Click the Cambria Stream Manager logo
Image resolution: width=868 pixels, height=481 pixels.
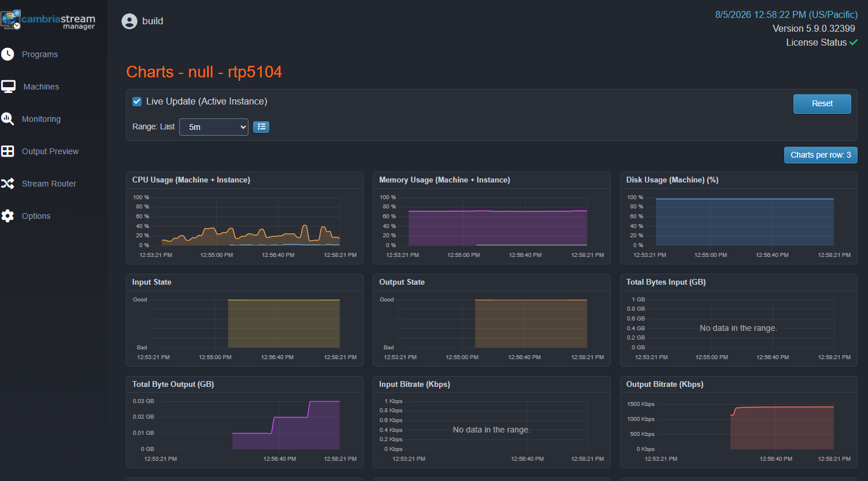coord(48,20)
